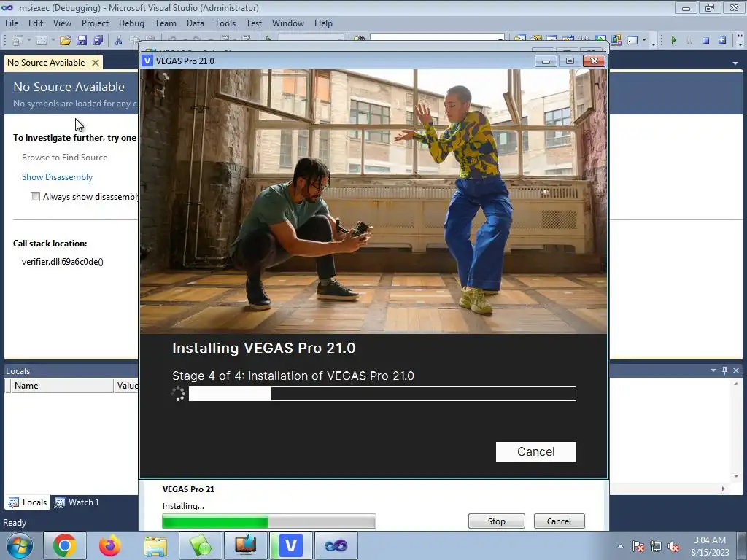This screenshot has height=560, width=747.
Task: Open the Edit menu
Action: pyautogui.click(x=35, y=23)
